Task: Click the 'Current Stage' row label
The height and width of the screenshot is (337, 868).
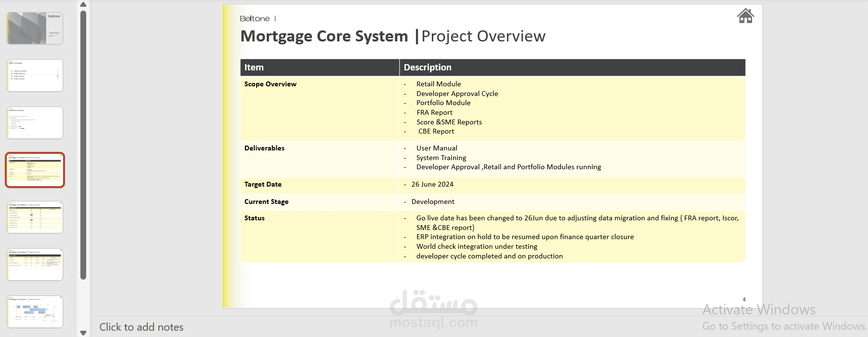Action: coord(266,202)
